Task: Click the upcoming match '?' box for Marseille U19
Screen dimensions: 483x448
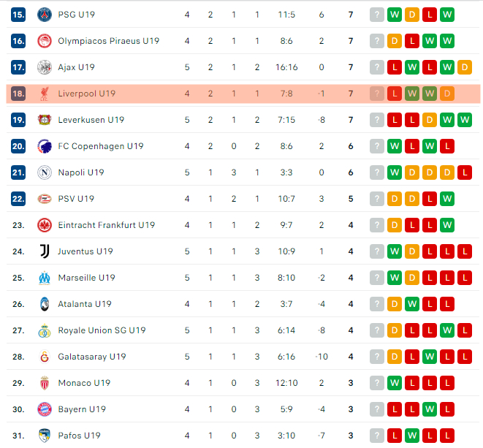Action: tap(376, 278)
